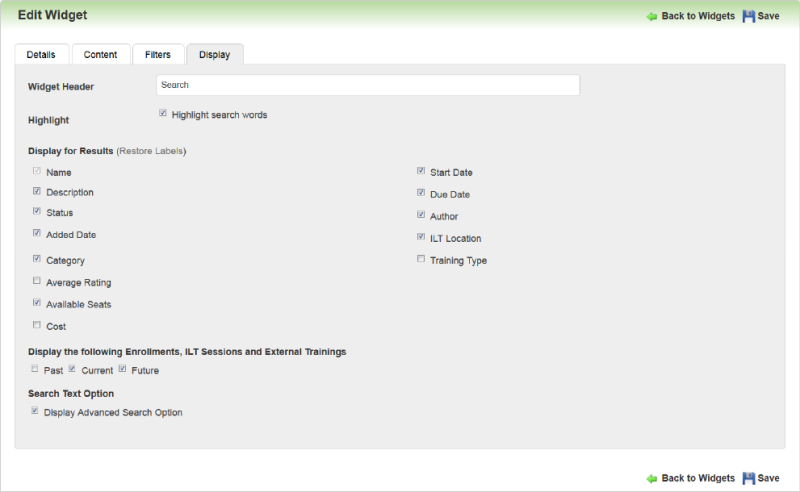Toggle the Added Date checkbox
Screen dimensions: 800x492
(37, 233)
